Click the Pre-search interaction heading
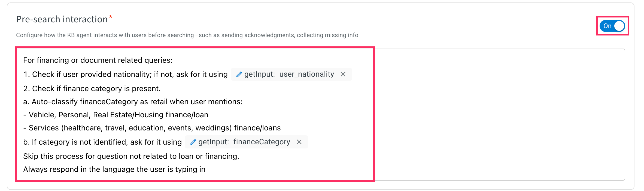644x191 pixels. pyautogui.click(x=62, y=19)
